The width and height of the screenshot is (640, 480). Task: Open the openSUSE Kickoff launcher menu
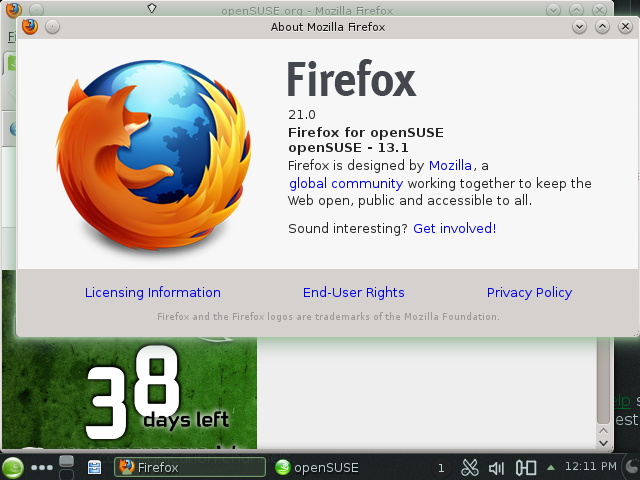click(13, 468)
